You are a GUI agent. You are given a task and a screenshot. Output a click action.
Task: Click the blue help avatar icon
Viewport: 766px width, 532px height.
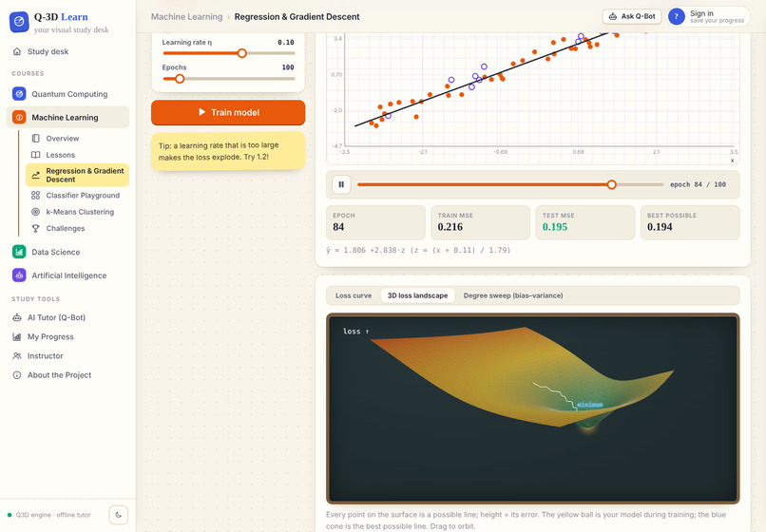coord(677,16)
